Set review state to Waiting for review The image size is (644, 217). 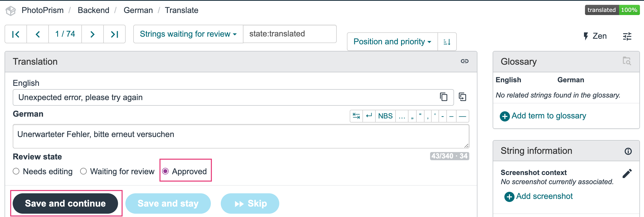83,171
